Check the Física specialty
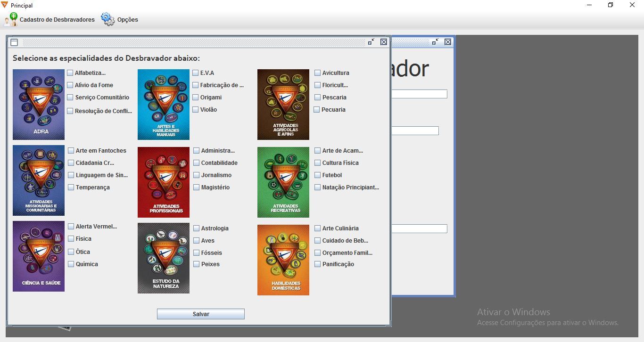This screenshot has height=342, width=644. [x=71, y=239]
